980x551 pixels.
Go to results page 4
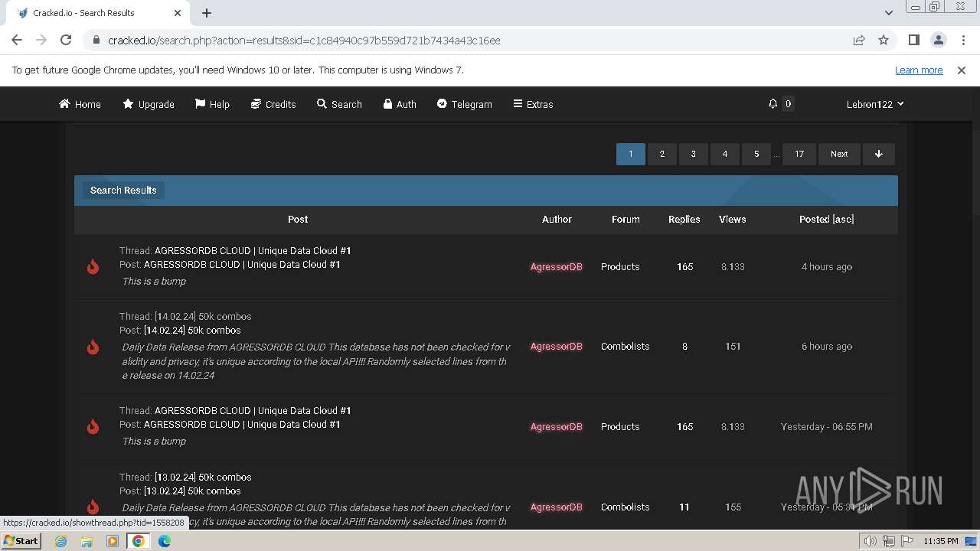click(x=725, y=154)
